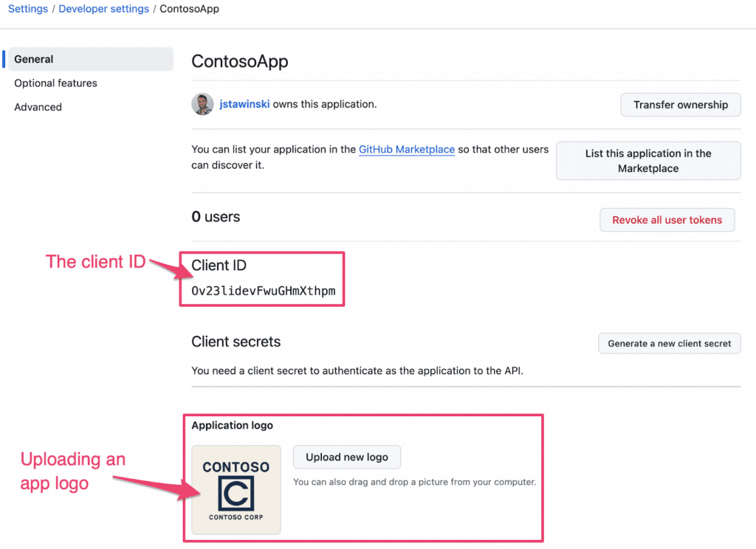Revoke all user tokens
756x549 pixels.
click(667, 219)
